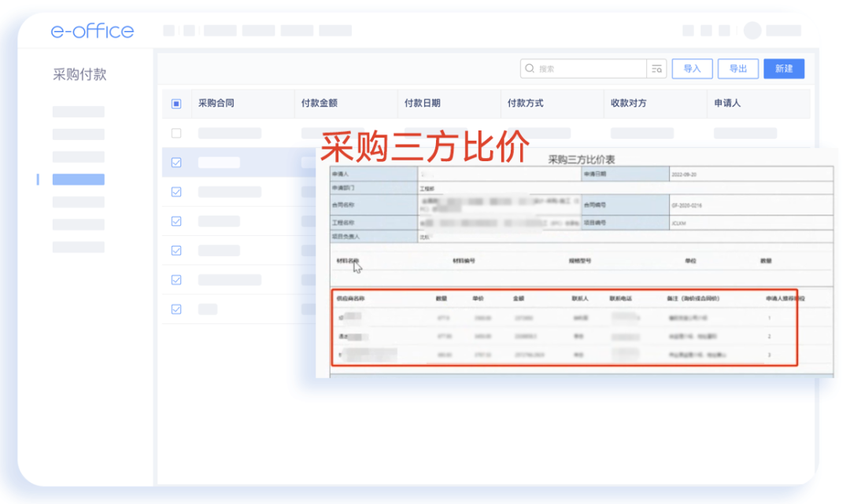Click the 申请日期 label in form
Image resolution: width=850 pixels, height=504 pixels.
[595, 174]
